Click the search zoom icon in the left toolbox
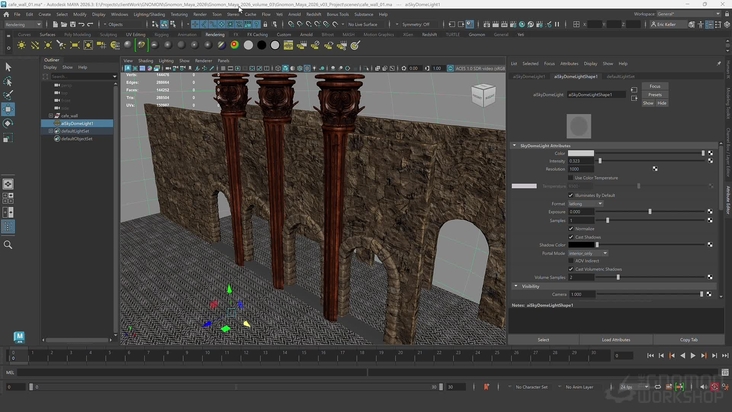 [x=8, y=244]
